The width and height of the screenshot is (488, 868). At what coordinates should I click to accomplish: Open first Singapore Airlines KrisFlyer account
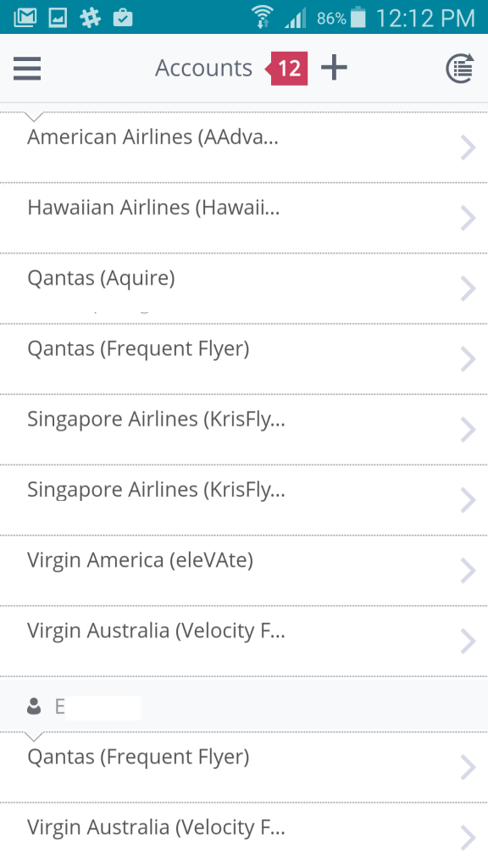[x=244, y=430]
